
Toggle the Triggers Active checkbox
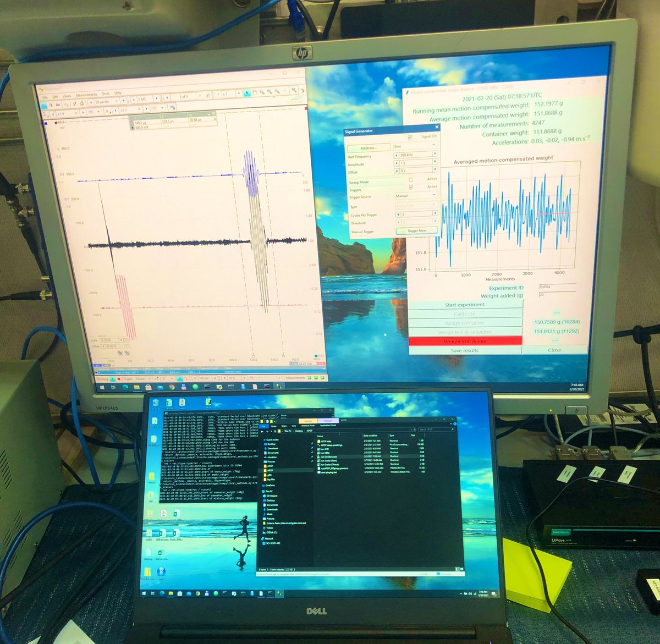point(411,187)
